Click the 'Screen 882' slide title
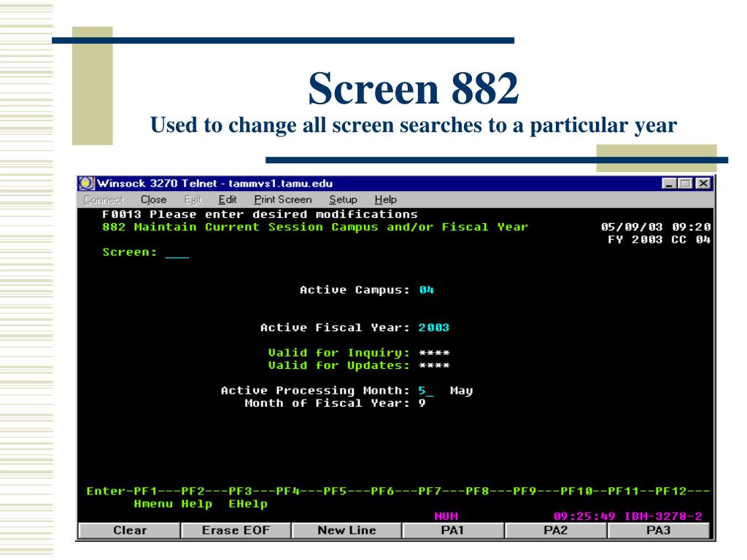The height and width of the screenshot is (560, 747). click(x=413, y=88)
